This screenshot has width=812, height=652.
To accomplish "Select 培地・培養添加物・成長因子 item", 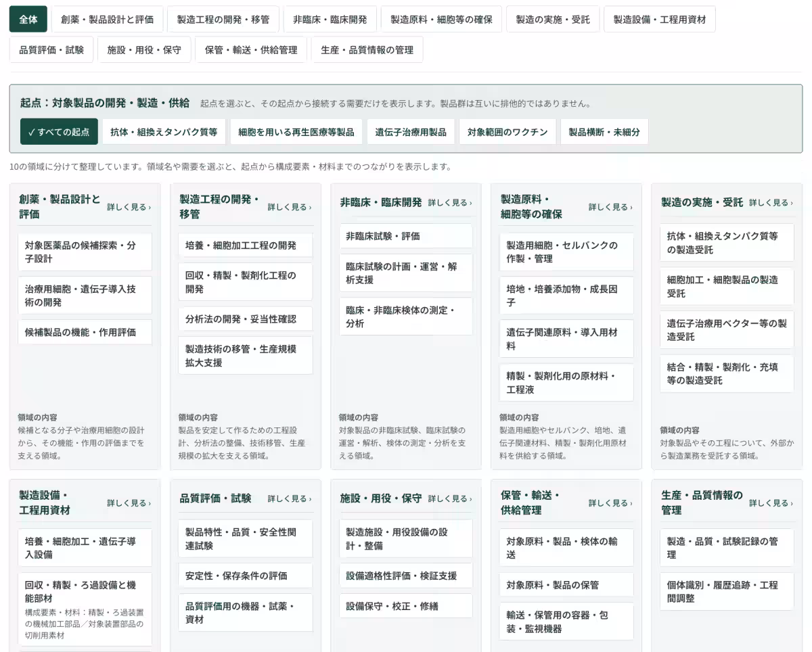I will 567,296.
